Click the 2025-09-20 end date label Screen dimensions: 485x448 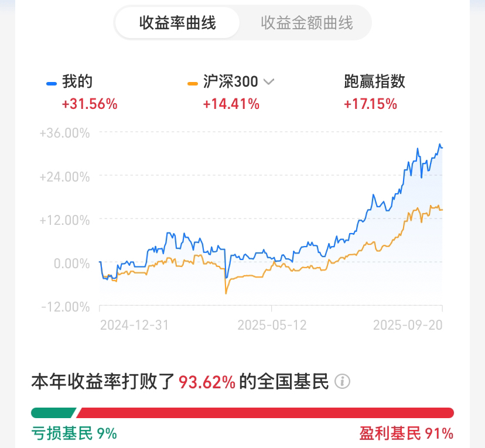(408, 325)
